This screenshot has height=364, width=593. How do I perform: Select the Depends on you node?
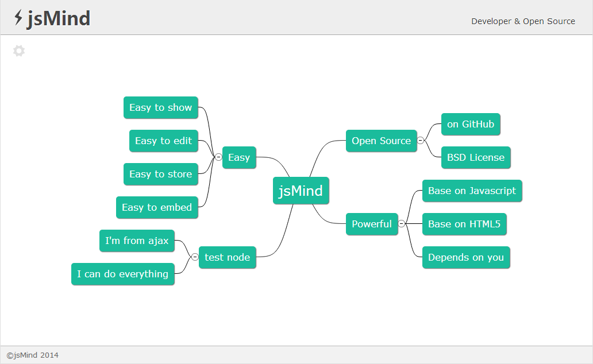coord(466,257)
